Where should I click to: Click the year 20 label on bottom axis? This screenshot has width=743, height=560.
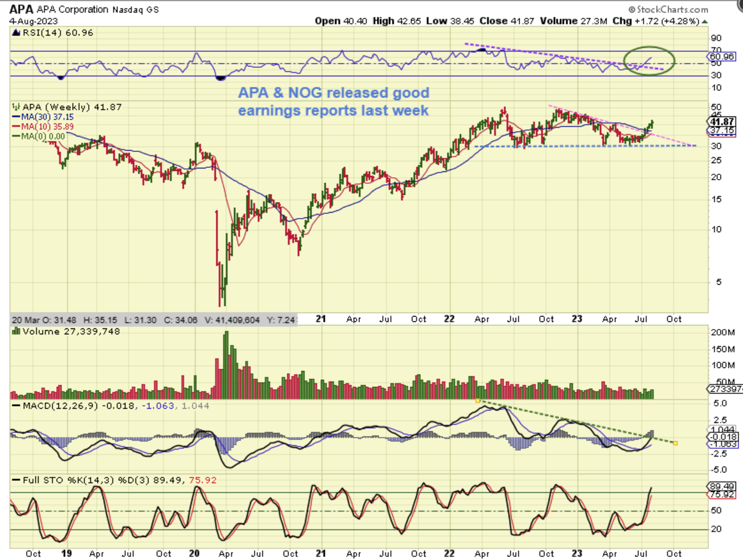coord(194,554)
